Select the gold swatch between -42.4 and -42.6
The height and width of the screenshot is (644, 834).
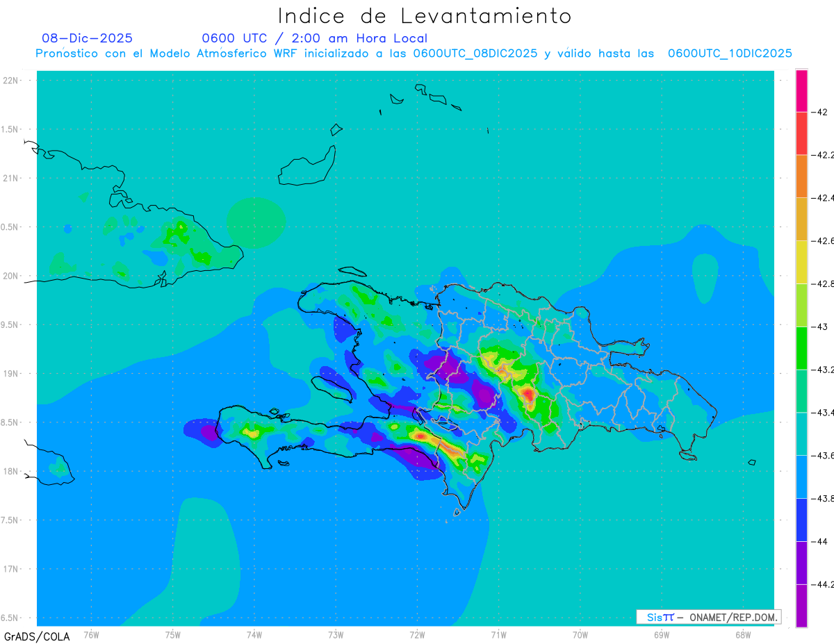click(x=801, y=220)
